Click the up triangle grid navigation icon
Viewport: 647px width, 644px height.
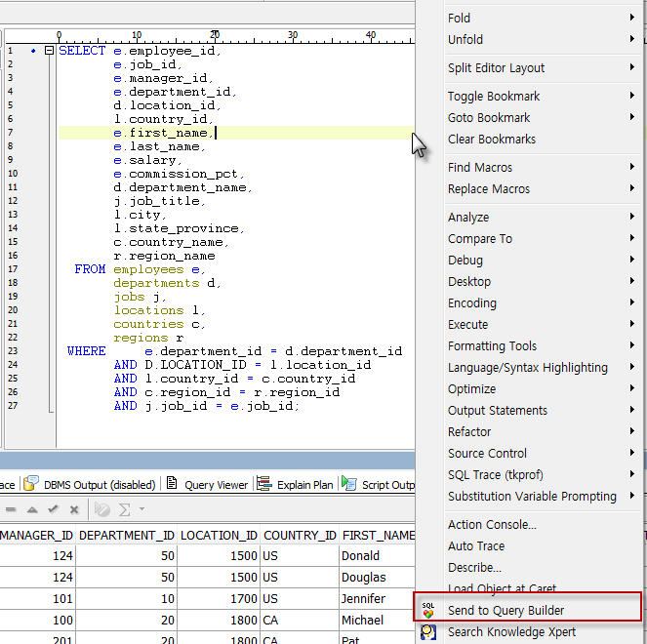(x=32, y=509)
